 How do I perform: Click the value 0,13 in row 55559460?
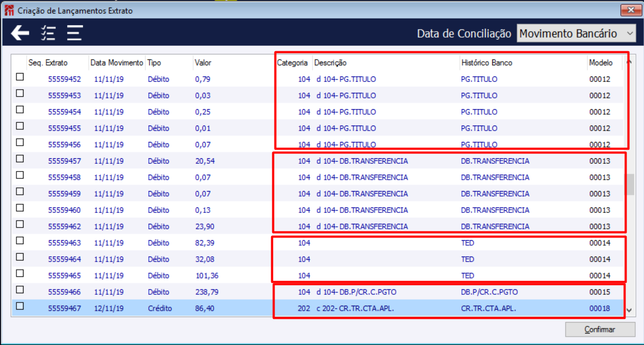tap(203, 210)
